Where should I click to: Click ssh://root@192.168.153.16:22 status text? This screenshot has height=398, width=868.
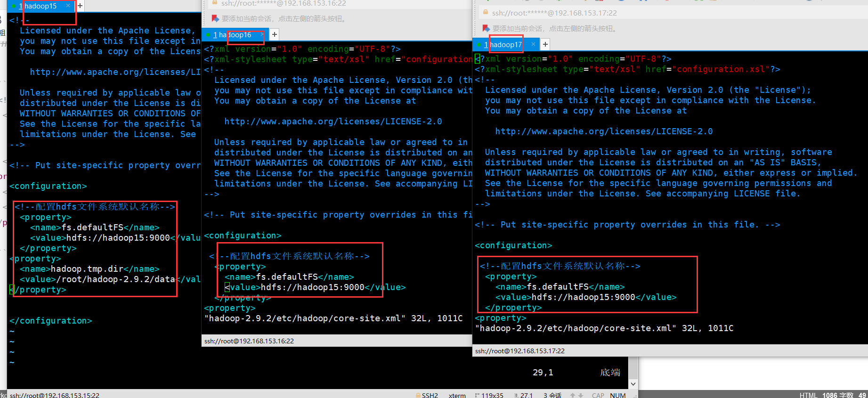(x=249, y=341)
